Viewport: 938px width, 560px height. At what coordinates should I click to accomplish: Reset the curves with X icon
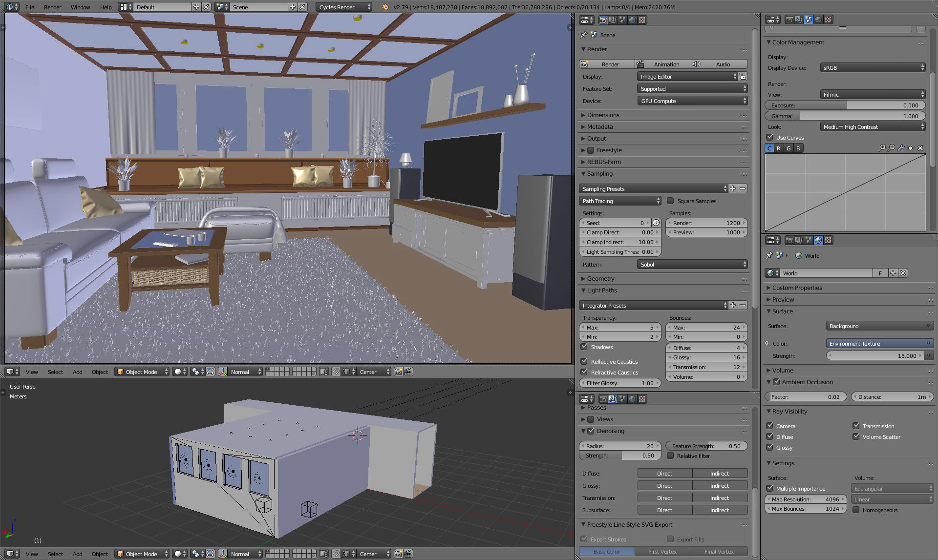point(920,148)
